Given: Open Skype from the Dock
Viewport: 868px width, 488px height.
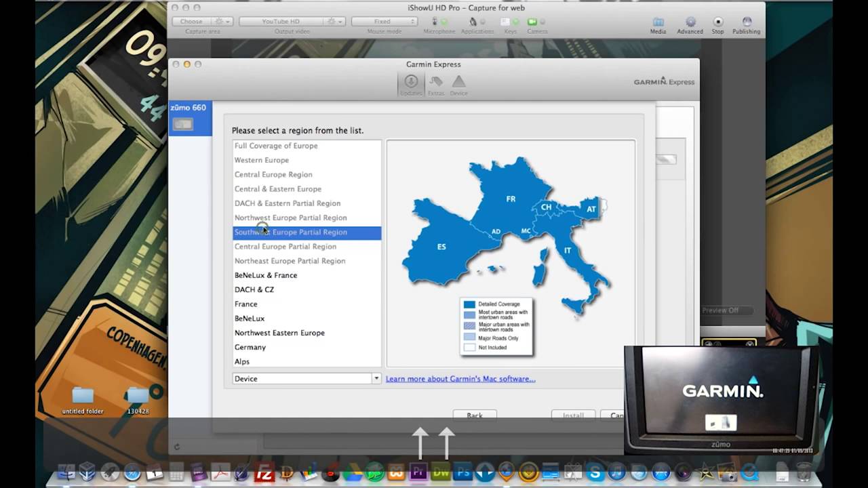Looking at the screenshot, I should (x=595, y=473).
